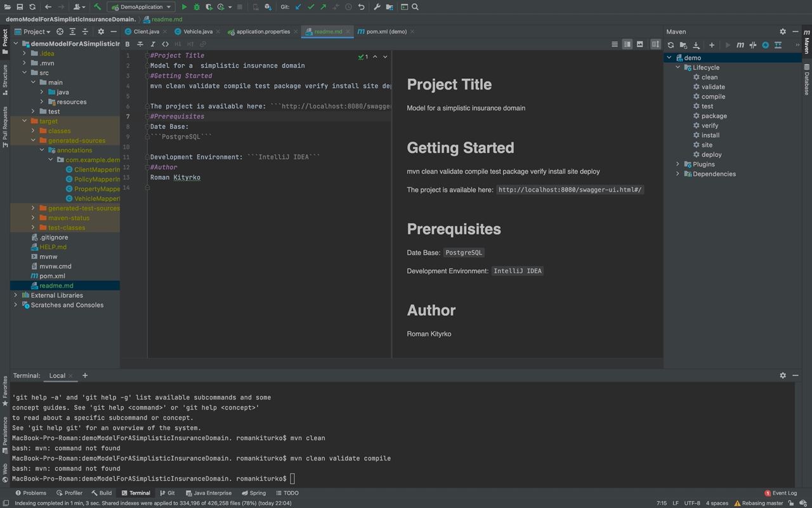The height and width of the screenshot is (508, 812).
Task: Select Maven lifecycle goal clean
Action: (709, 77)
